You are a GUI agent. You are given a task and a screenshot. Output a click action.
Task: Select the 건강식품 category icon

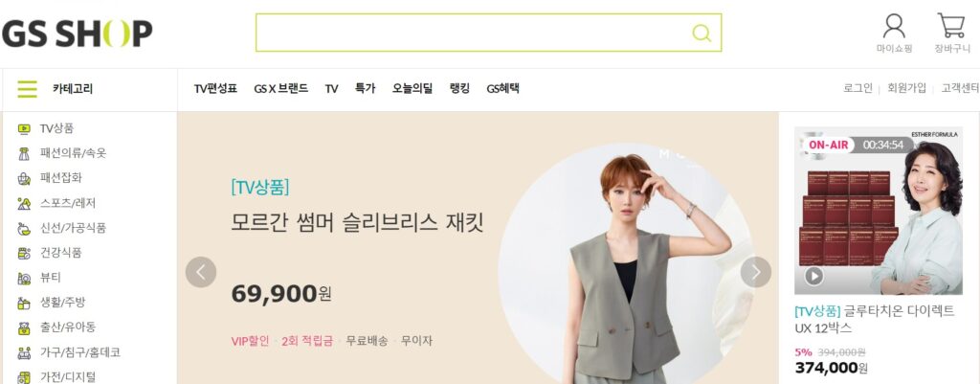click(x=24, y=254)
